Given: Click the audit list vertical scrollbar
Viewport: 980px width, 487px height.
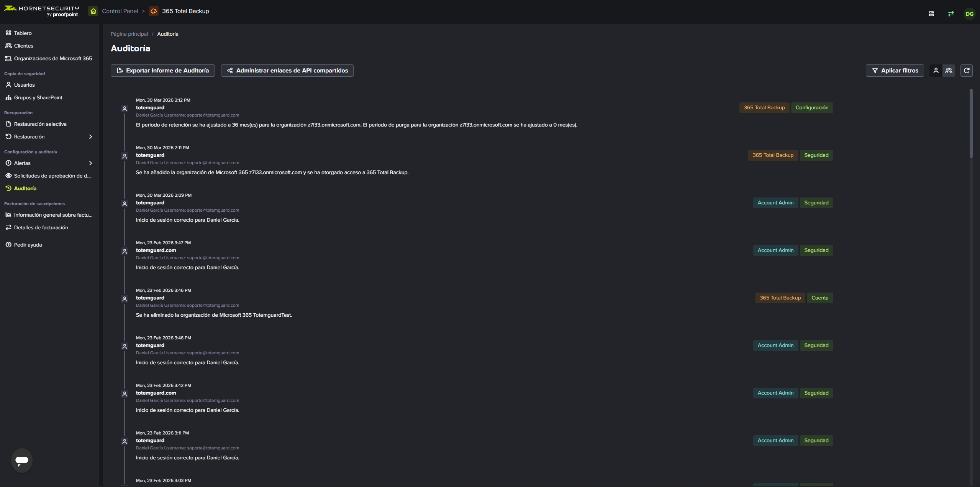Looking at the screenshot, I should point(971,123).
